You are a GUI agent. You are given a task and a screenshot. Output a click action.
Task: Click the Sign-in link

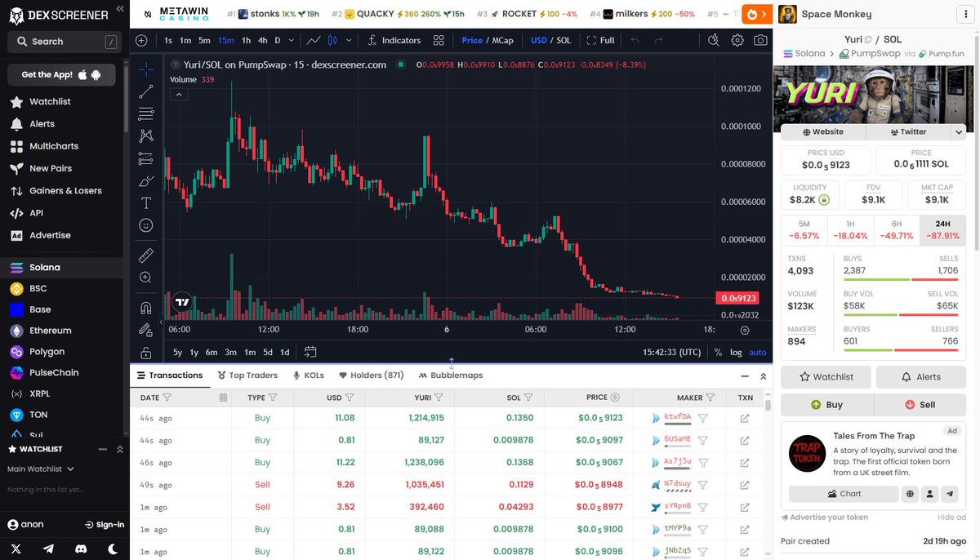tap(104, 524)
